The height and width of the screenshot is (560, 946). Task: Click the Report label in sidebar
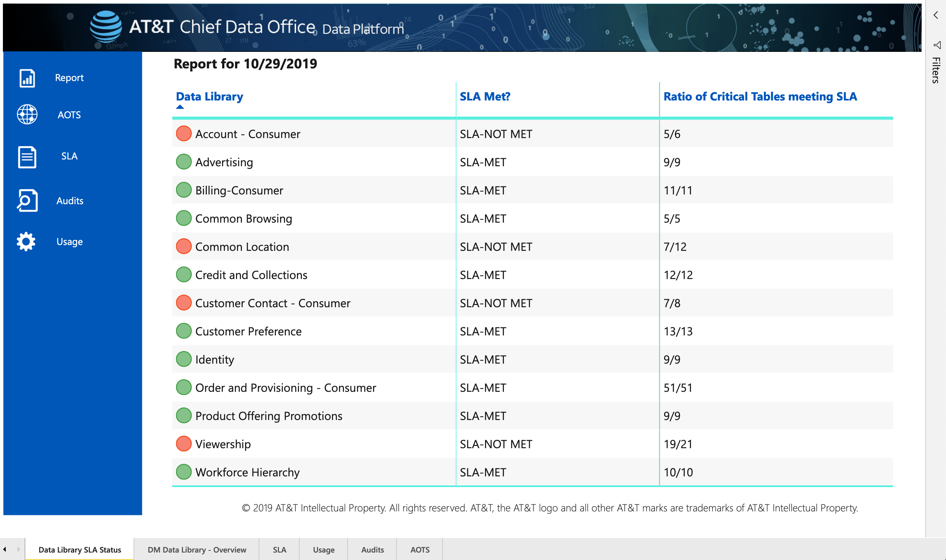pyautogui.click(x=69, y=78)
